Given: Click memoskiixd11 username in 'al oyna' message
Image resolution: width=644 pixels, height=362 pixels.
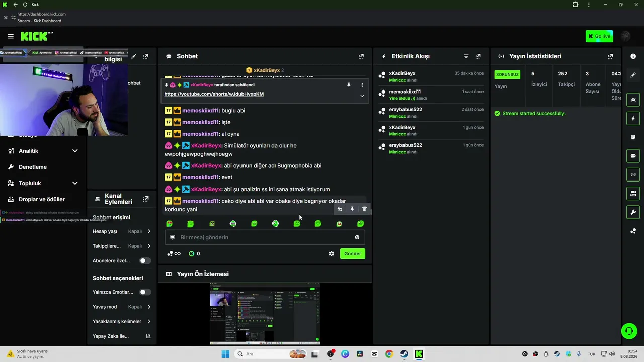Looking at the screenshot, I should (201, 134).
